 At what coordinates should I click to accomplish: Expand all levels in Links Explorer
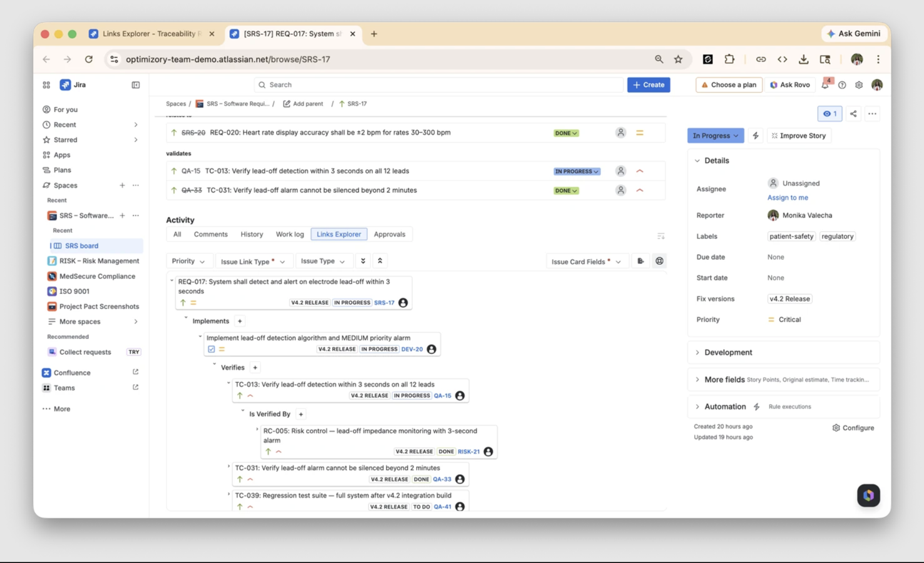pyautogui.click(x=363, y=261)
